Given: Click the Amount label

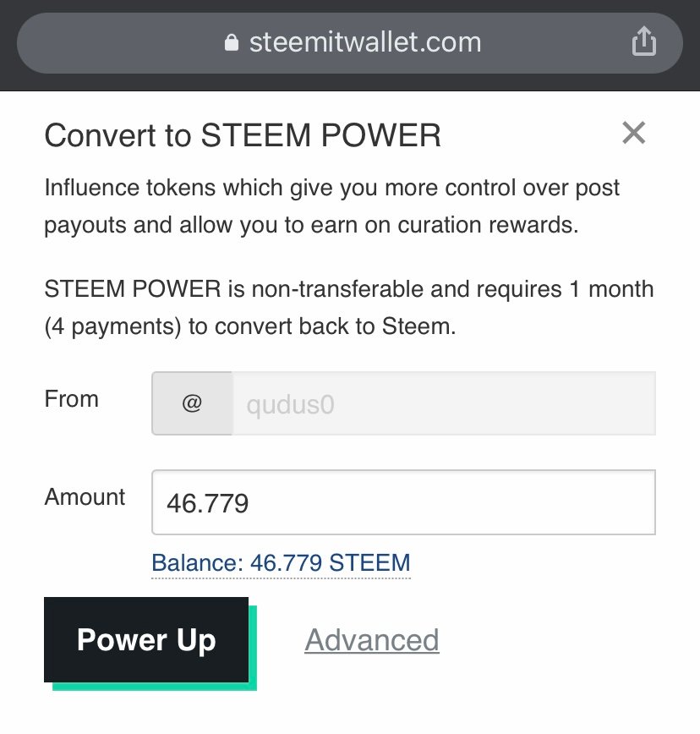Looking at the screenshot, I should point(85,497).
